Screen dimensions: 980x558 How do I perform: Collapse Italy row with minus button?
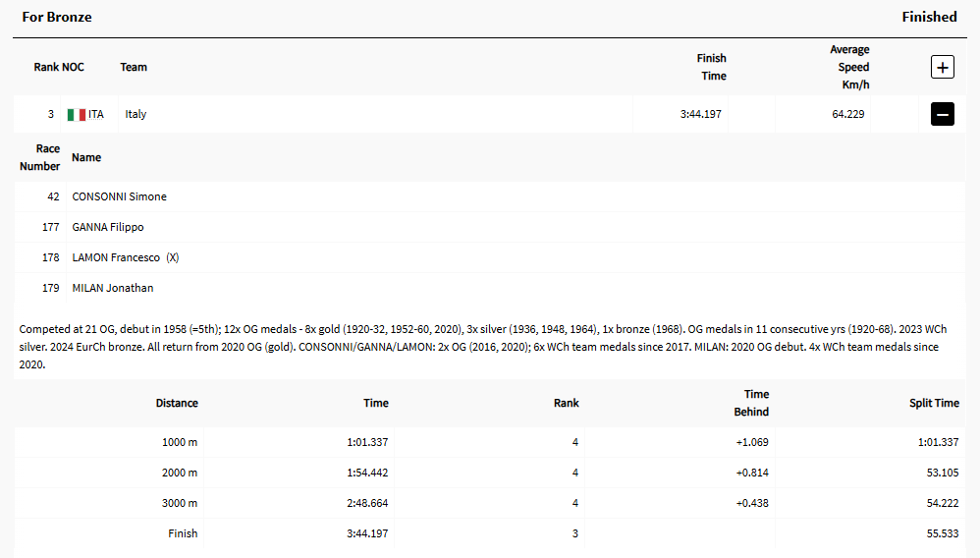click(942, 114)
